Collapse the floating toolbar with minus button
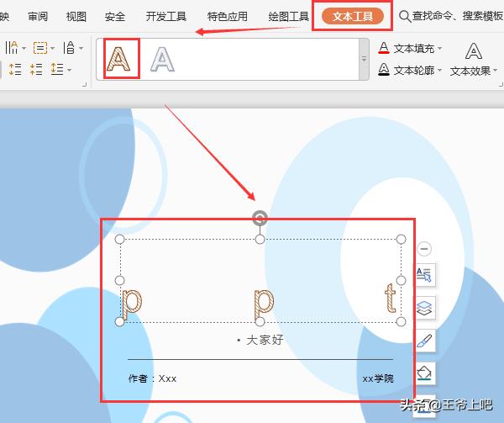This screenshot has height=423, width=504. click(x=424, y=249)
